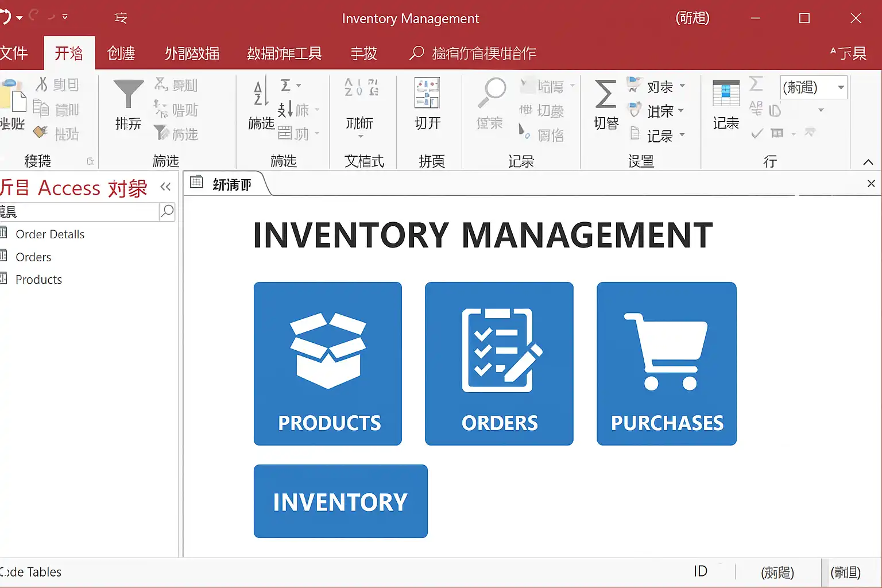Click the blue table grid icon in ribbon
Viewport: 882px width, 588px height.
726,94
